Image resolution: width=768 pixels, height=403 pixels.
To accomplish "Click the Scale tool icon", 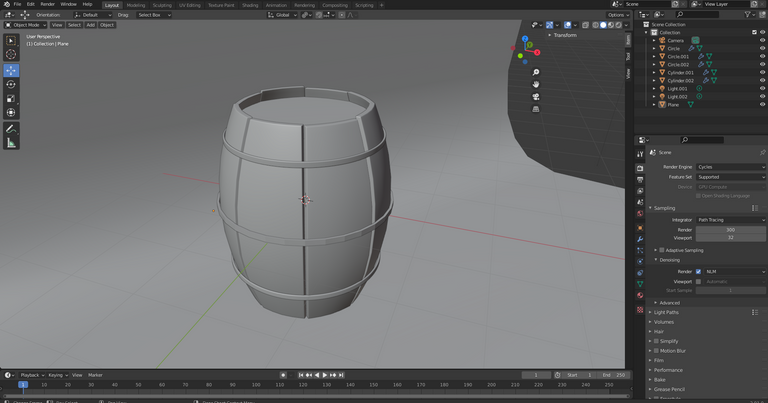I will 11,99.
